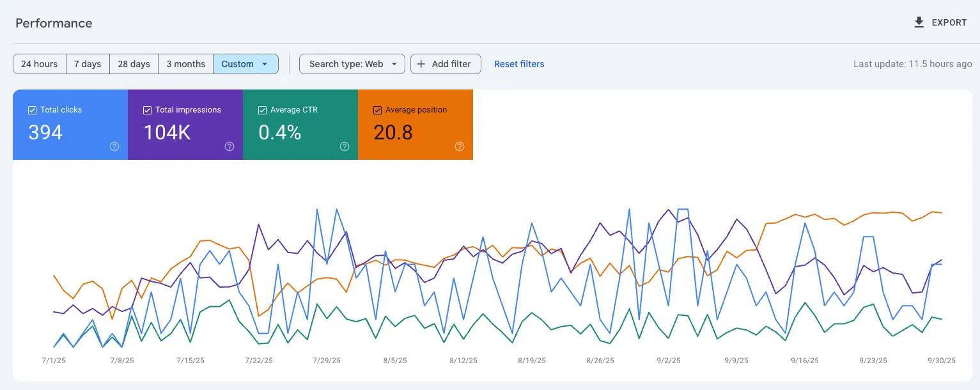Uncheck the Total impressions checkbox
Viewport: 980px width, 390px height.
[x=147, y=110]
